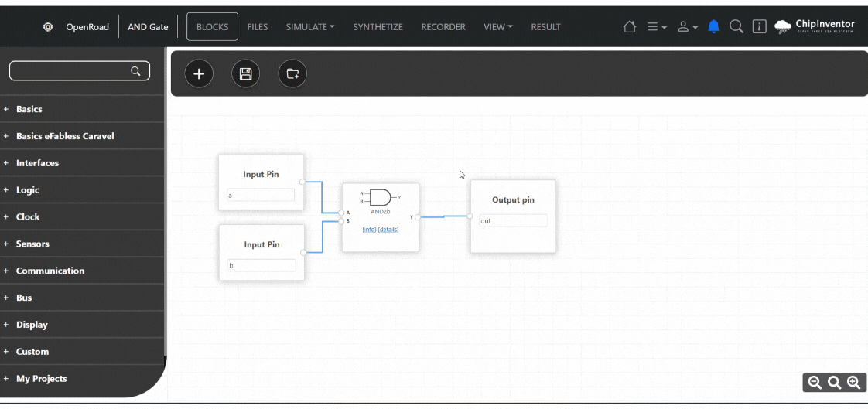Open the SIMULATE dropdown menu

pyautogui.click(x=310, y=26)
